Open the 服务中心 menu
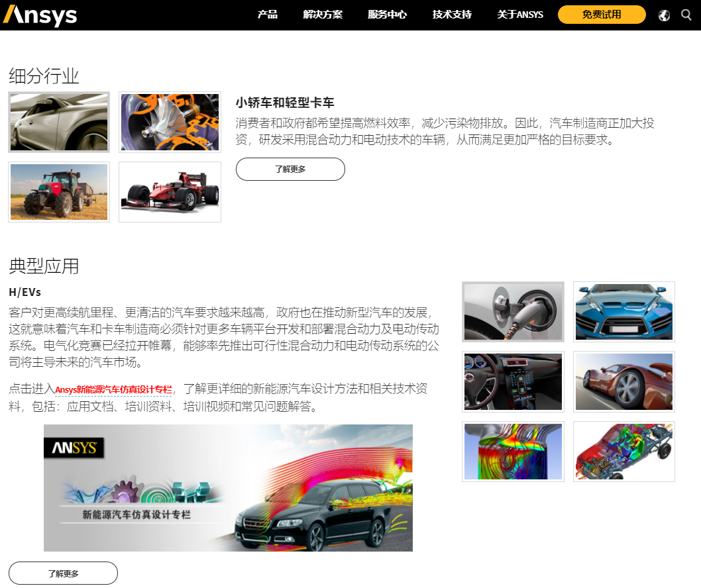701x588 pixels. pyautogui.click(x=387, y=15)
